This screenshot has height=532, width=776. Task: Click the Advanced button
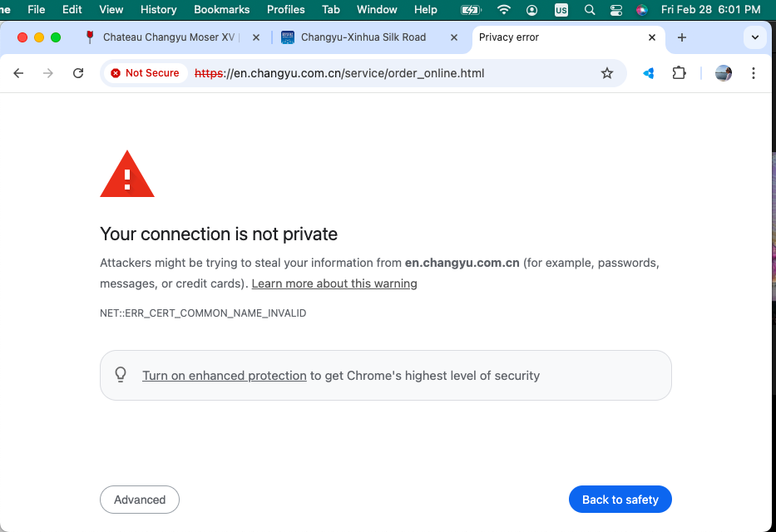click(x=140, y=500)
